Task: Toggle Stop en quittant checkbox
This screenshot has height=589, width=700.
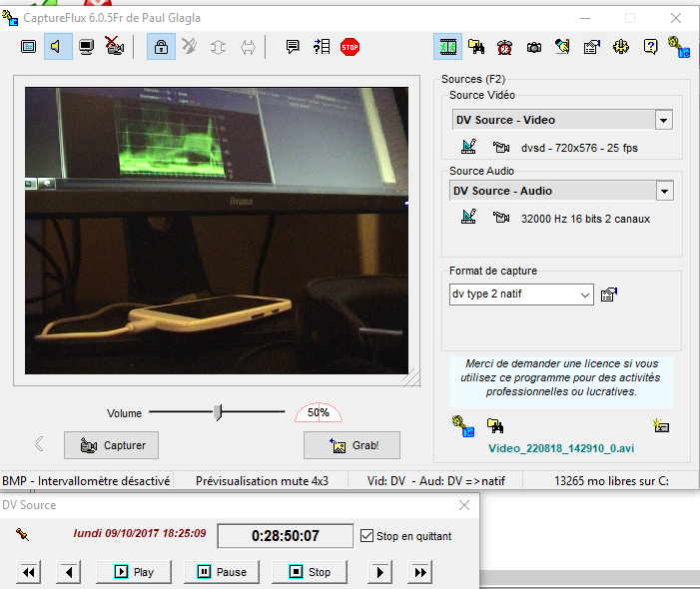Action: [366, 535]
